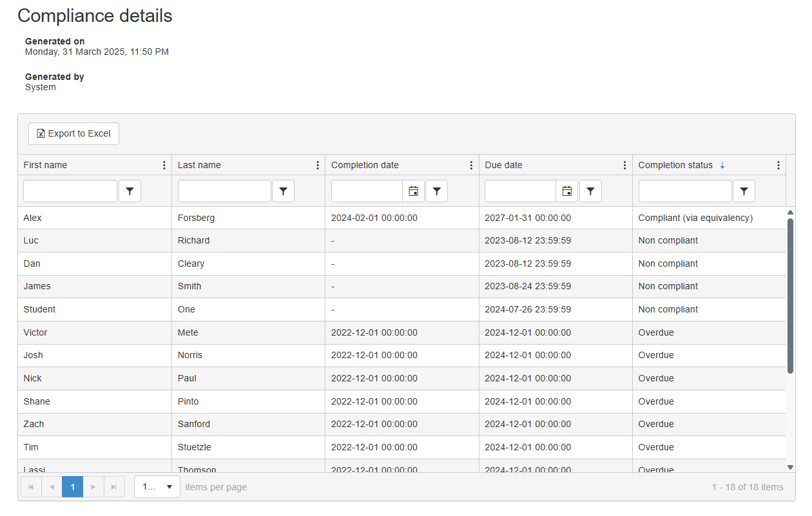Sort by Completion status column header

(x=675, y=166)
